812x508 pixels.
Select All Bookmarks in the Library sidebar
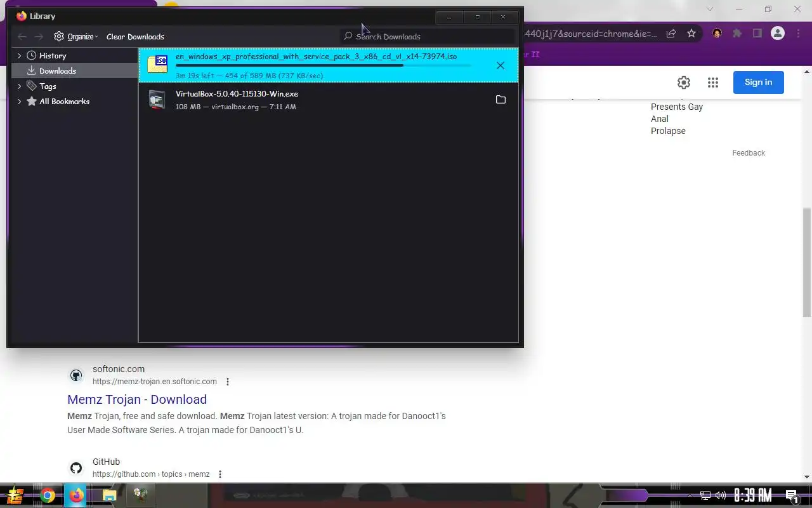pos(64,102)
